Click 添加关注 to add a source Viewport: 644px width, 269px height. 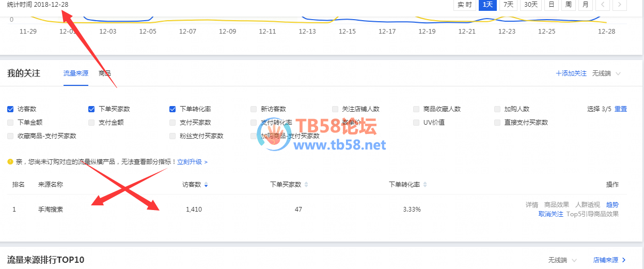(x=571, y=73)
